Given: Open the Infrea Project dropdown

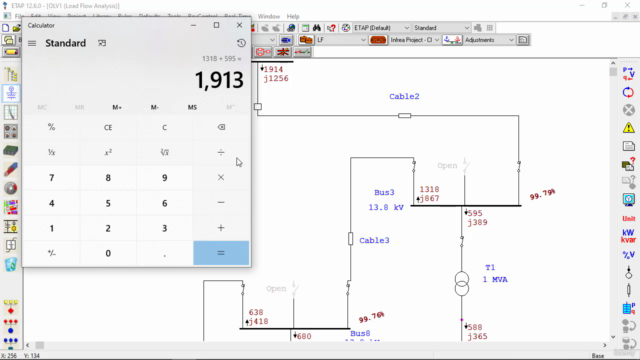Looking at the screenshot, I should tap(436, 40).
